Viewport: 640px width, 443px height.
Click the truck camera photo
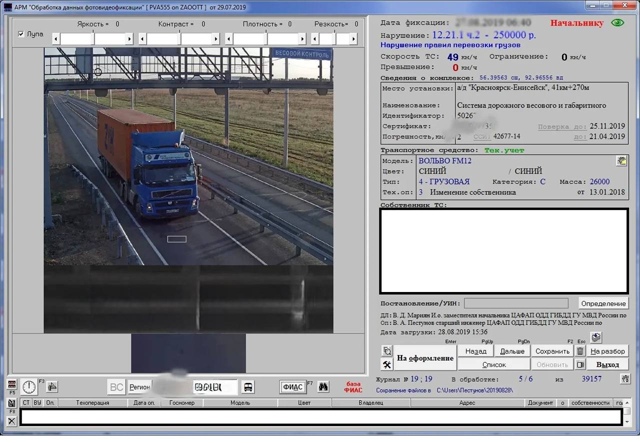pyautogui.click(x=189, y=156)
